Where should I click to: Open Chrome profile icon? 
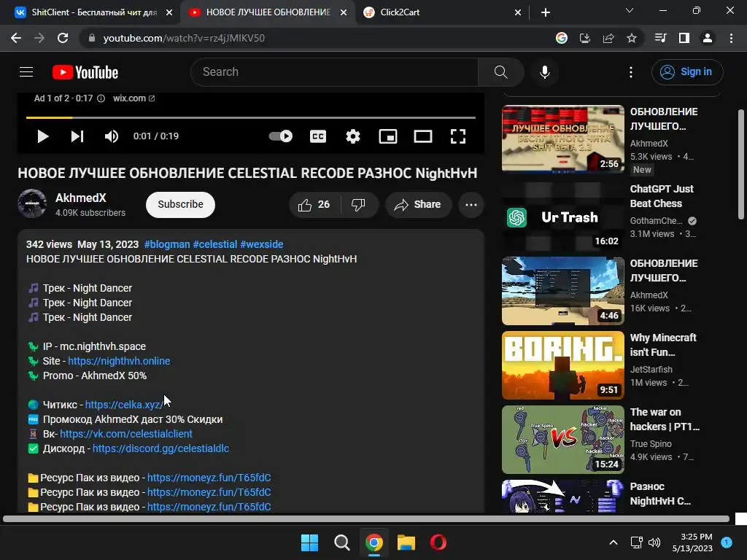(x=708, y=38)
